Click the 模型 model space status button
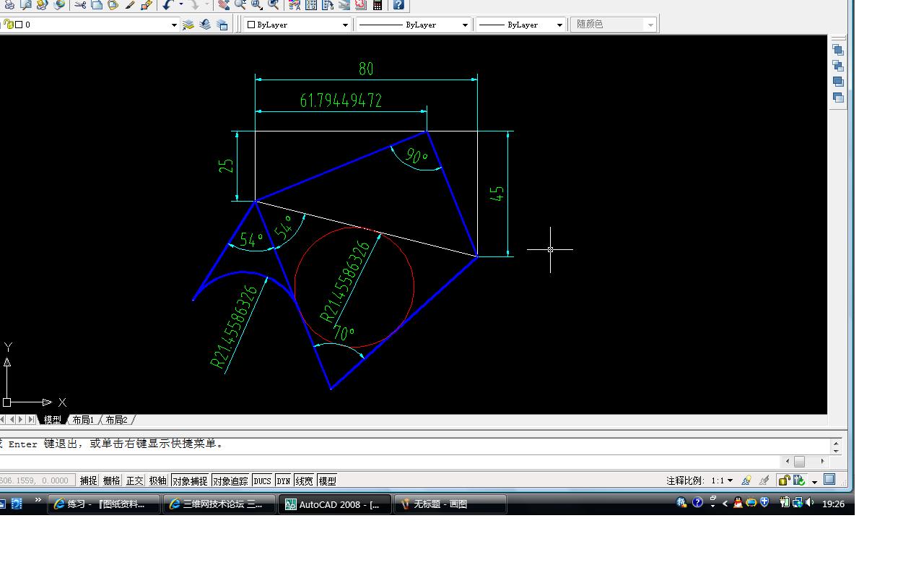This screenshot has width=924, height=578. (327, 480)
